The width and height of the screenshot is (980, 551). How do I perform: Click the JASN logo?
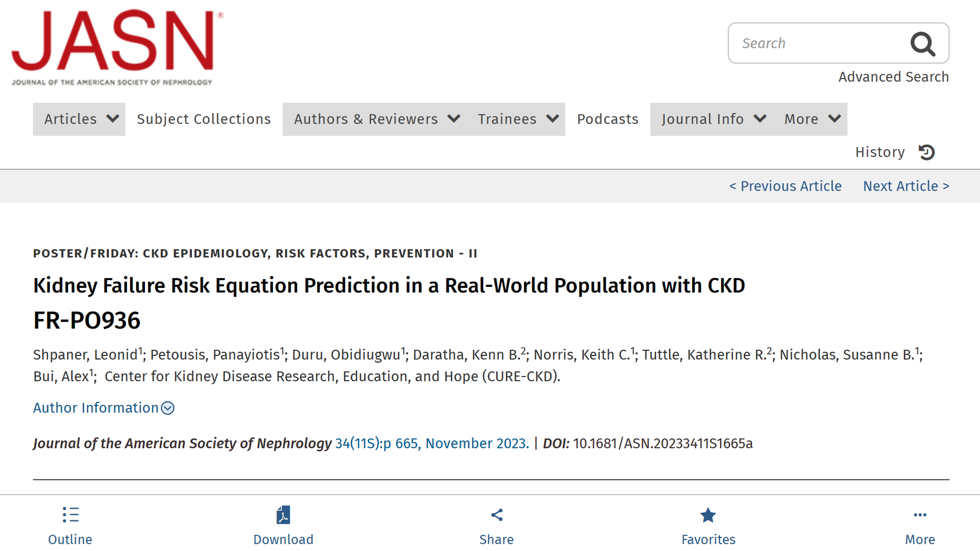point(117,47)
